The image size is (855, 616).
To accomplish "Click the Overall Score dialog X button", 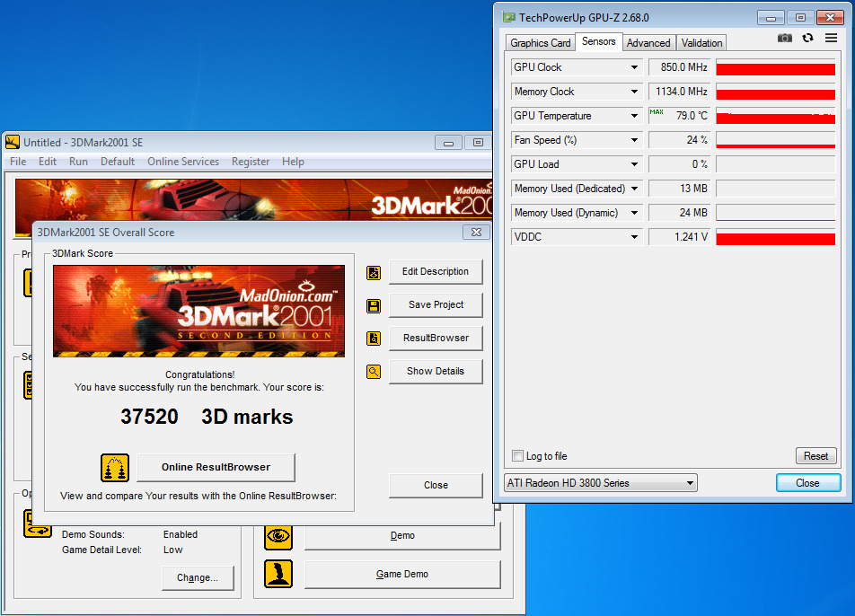I will point(476,233).
